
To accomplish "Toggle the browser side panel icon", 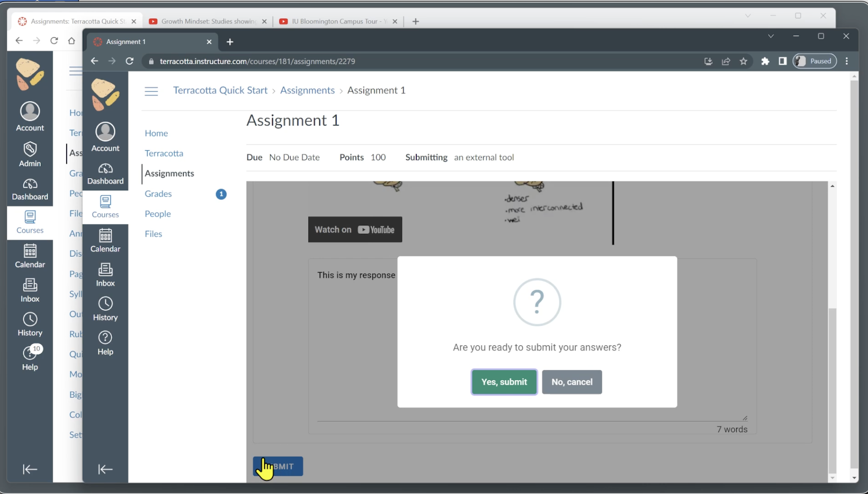I will click(782, 61).
